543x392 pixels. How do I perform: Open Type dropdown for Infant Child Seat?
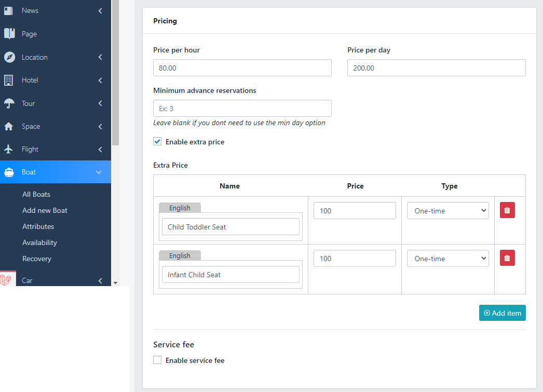pyautogui.click(x=447, y=259)
